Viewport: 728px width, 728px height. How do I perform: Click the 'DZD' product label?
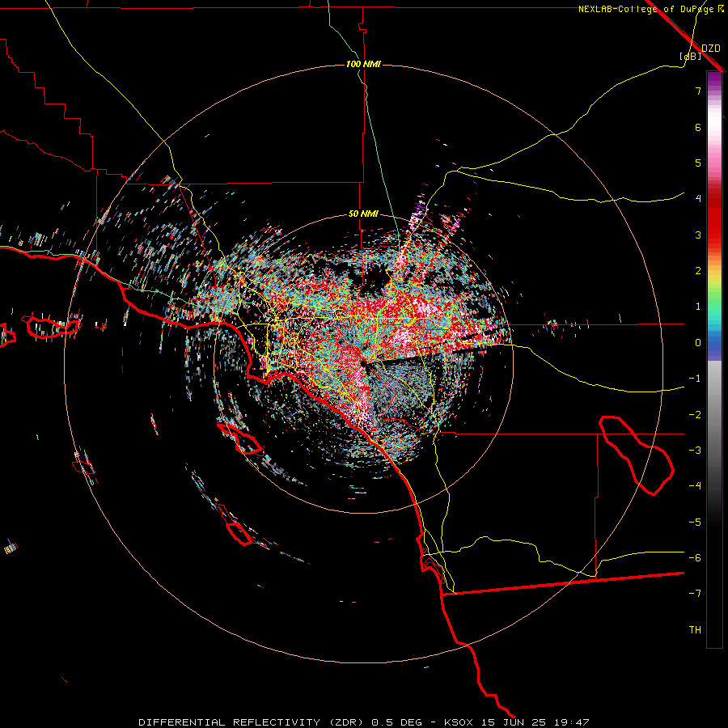(710, 49)
